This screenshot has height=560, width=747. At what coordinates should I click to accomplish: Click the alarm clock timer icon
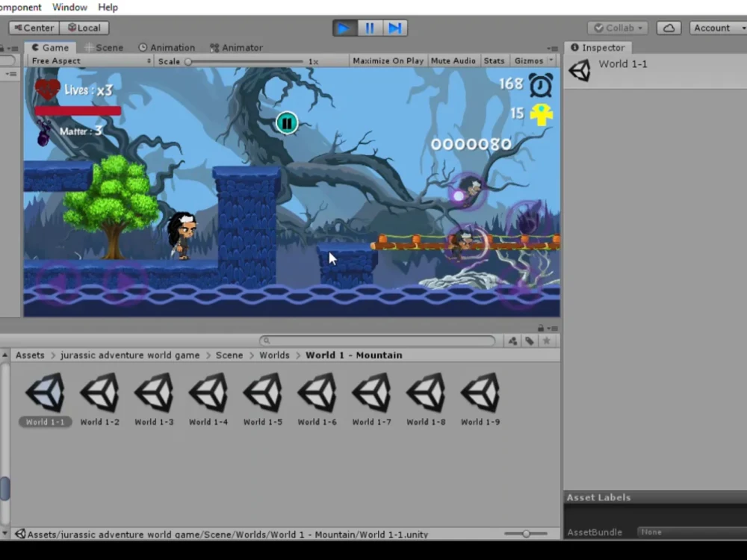(541, 85)
